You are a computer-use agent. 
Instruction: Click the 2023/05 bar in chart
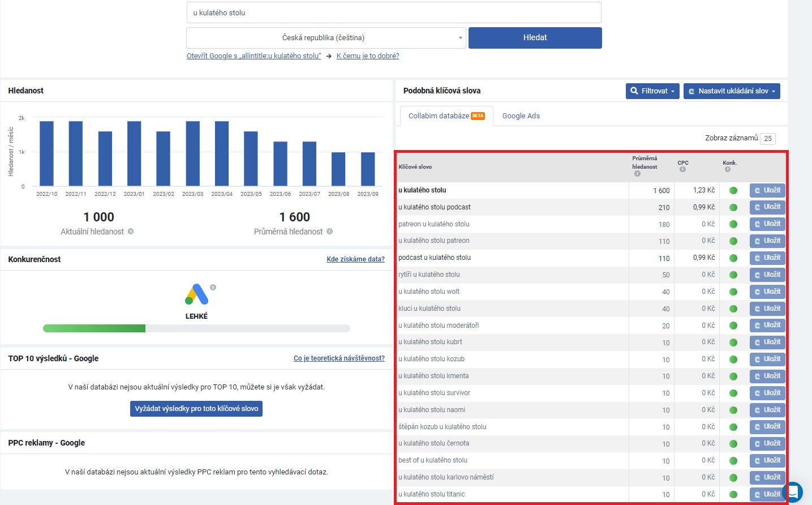coord(251,159)
